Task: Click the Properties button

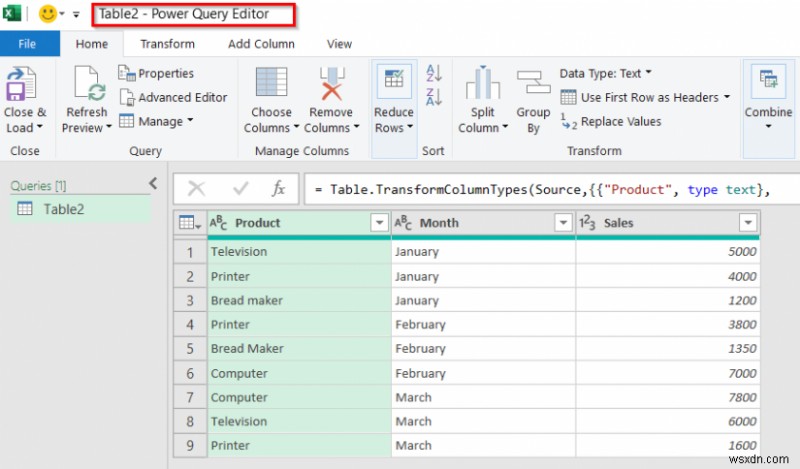Action: [x=156, y=73]
